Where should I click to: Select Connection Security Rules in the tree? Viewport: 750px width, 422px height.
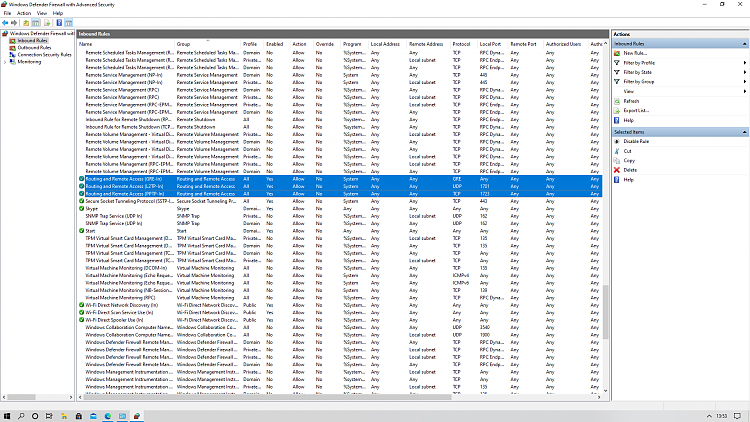(x=44, y=55)
